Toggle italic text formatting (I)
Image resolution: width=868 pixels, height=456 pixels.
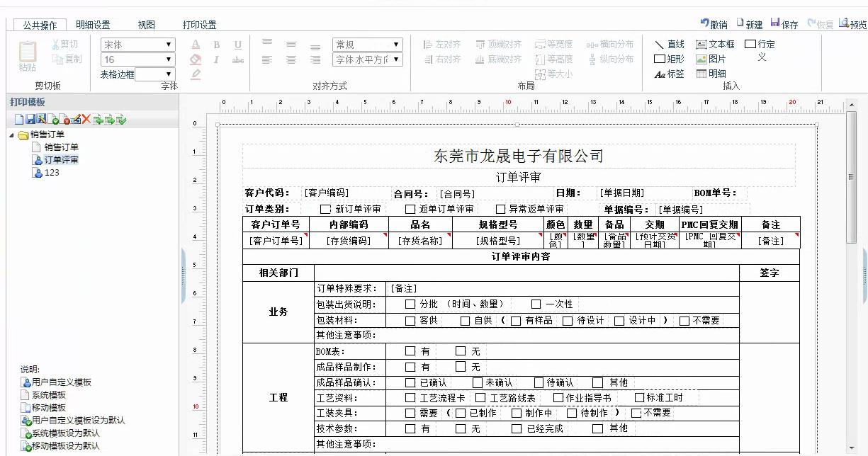(217, 60)
